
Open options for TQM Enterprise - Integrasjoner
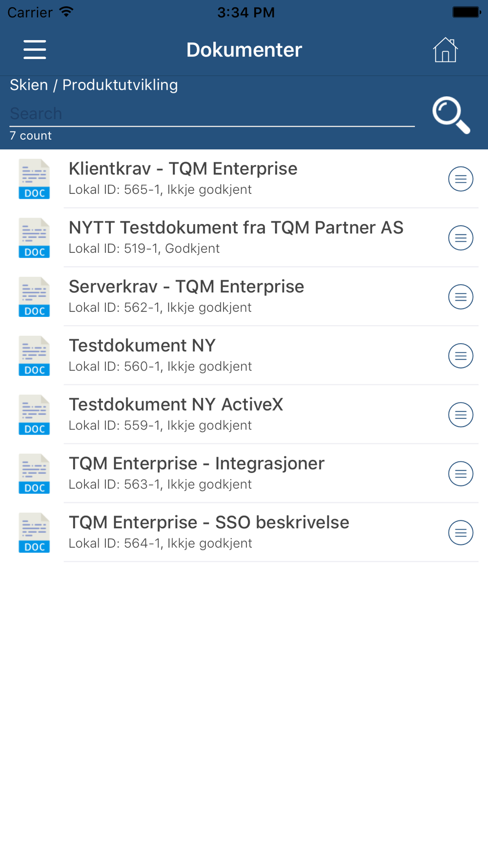(x=461, y=474)
